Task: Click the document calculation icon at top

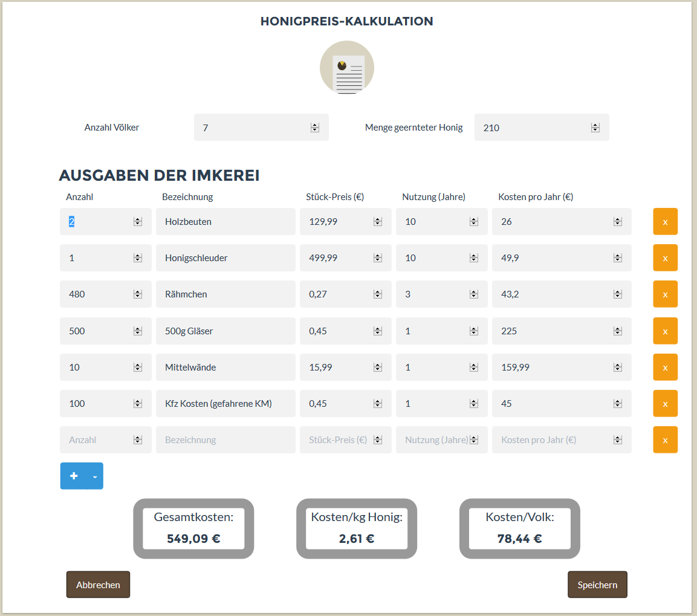Action: pyautogui.click(x=347, y=68)
